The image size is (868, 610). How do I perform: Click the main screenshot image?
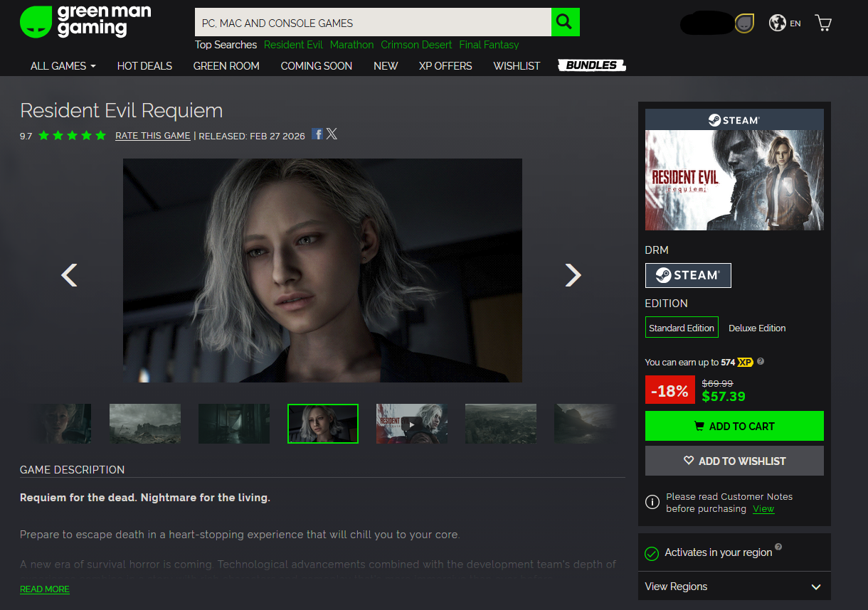tap(322, 270)
